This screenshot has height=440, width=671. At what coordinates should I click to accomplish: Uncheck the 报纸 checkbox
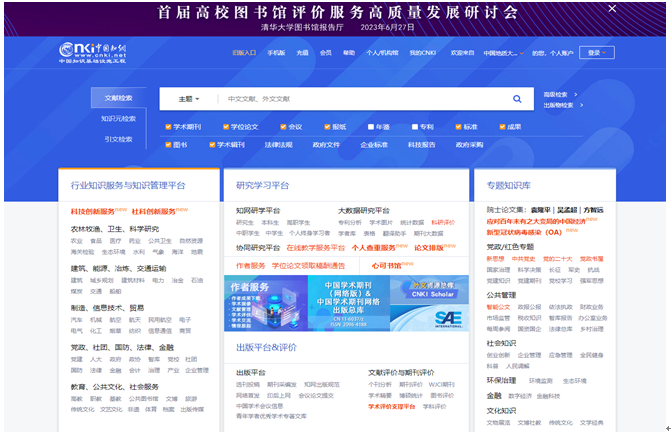[327, 127]
